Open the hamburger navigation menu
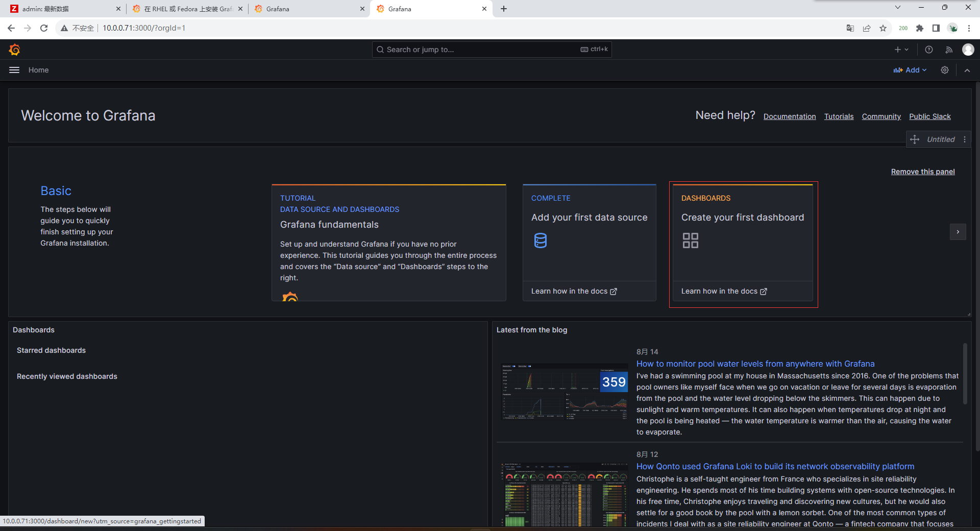 tap(14, 70)
